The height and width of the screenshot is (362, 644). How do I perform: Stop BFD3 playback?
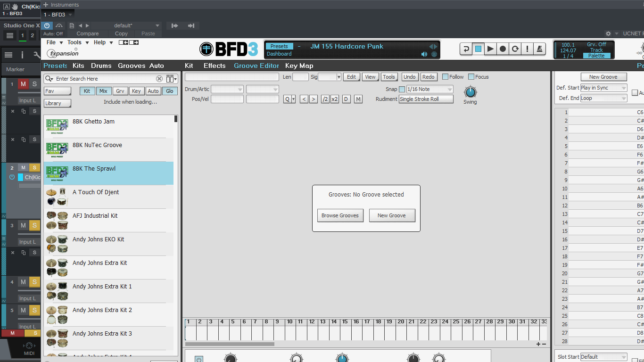coord(479,49)
